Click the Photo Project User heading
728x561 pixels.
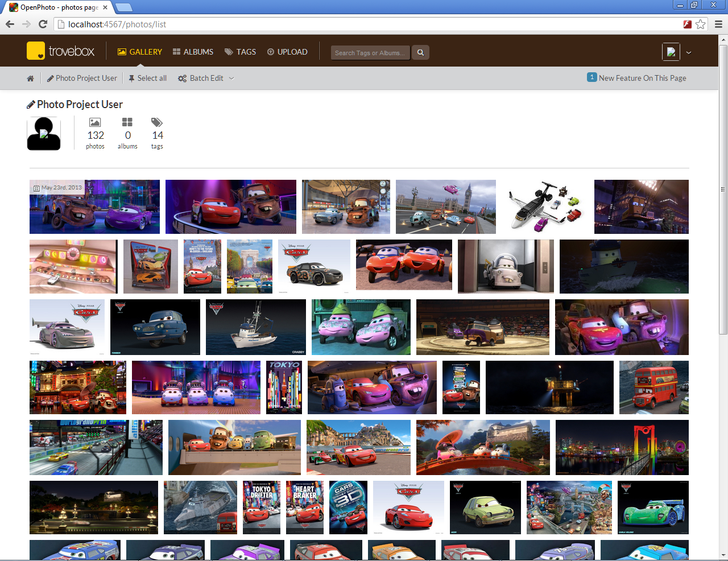(75, 105)
